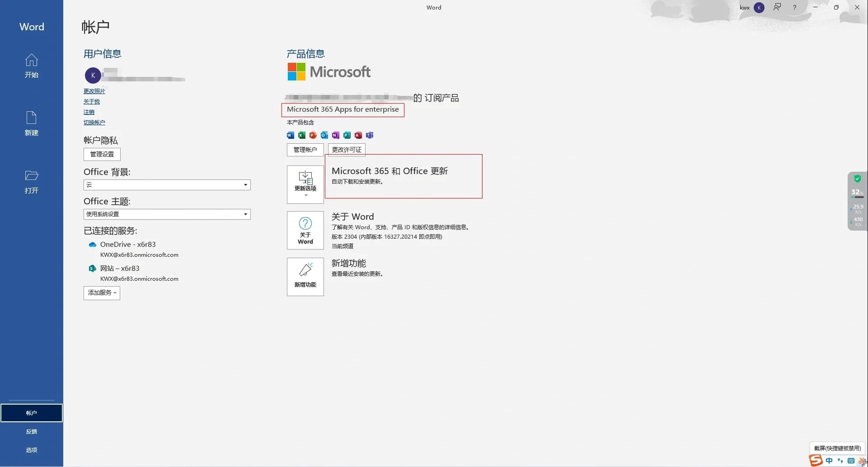This screenshot has height=467, width=868.
Task: Open the soft keyboard icon in IME bar
Action: (851, 461)
